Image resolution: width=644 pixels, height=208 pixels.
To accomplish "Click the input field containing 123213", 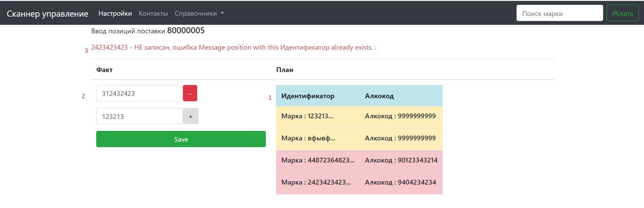I will (139, 117).
